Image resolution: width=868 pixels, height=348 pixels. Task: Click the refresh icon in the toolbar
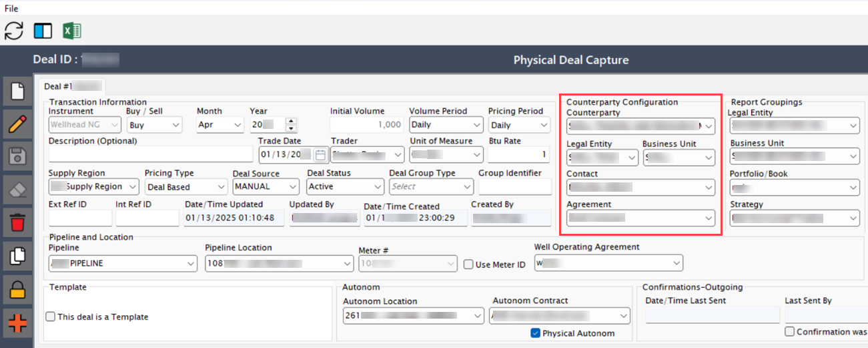coord(14,31)
